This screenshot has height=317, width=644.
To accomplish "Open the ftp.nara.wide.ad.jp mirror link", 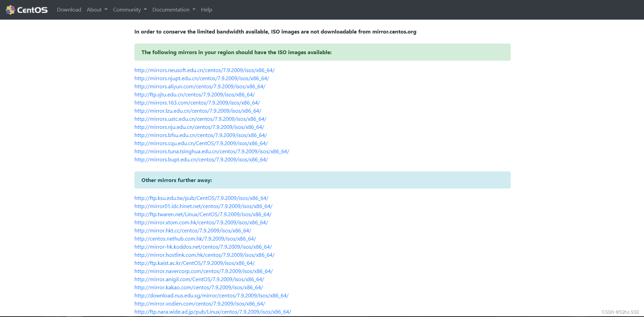I will click(x=213, y=312).
